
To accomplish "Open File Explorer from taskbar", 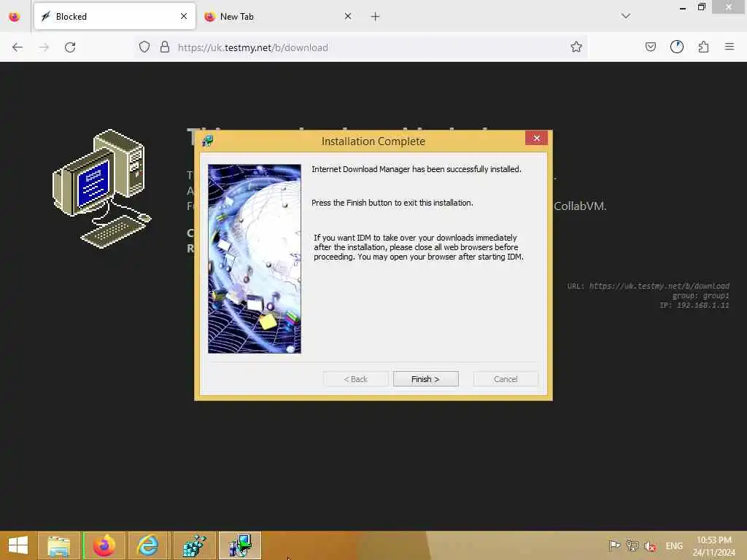I will pos(59,545).
